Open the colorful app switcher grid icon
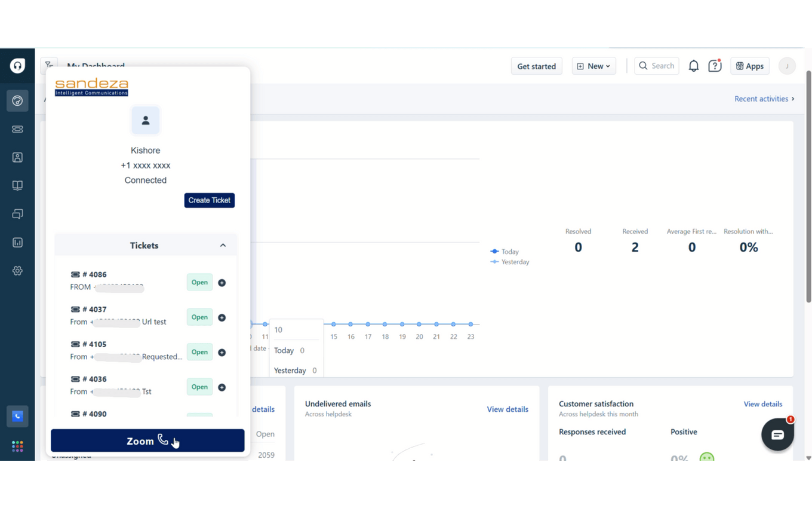Viewport: 812px width, 508px height. coord(17,446)
